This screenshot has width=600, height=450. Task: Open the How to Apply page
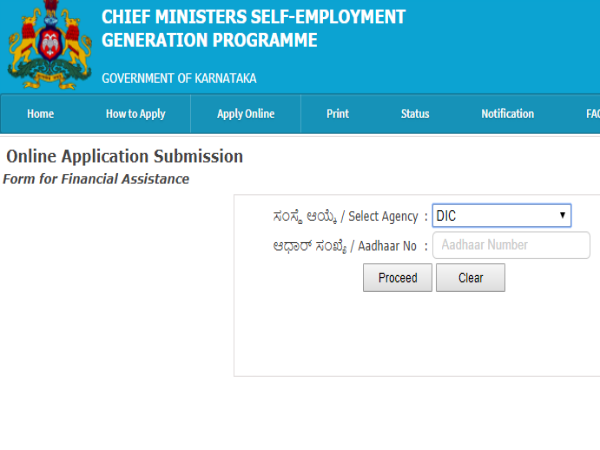click(136, 114)
